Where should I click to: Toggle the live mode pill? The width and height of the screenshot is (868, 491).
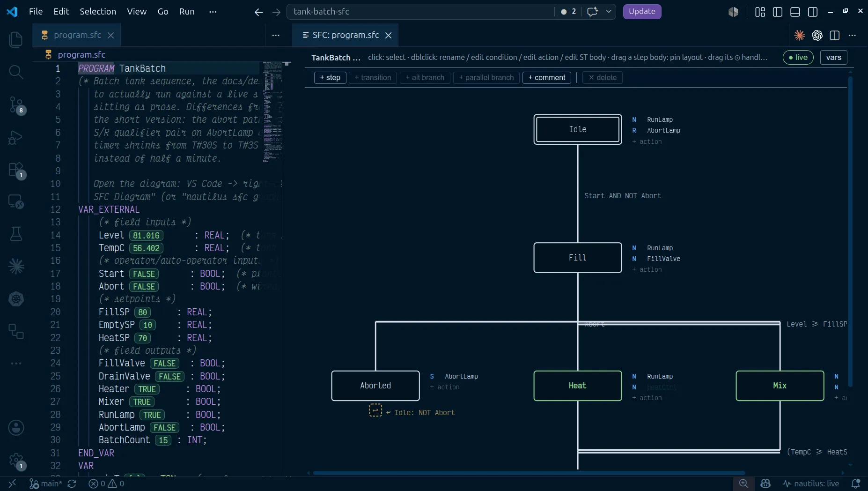[798, 57]
